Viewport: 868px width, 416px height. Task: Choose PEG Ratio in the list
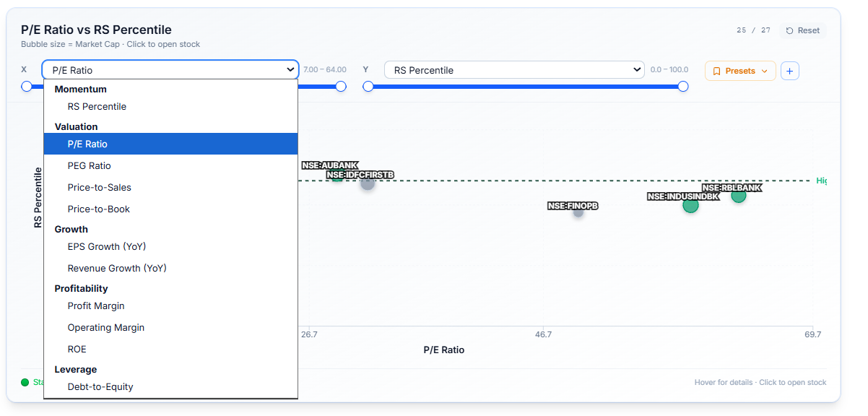point(170,165)
